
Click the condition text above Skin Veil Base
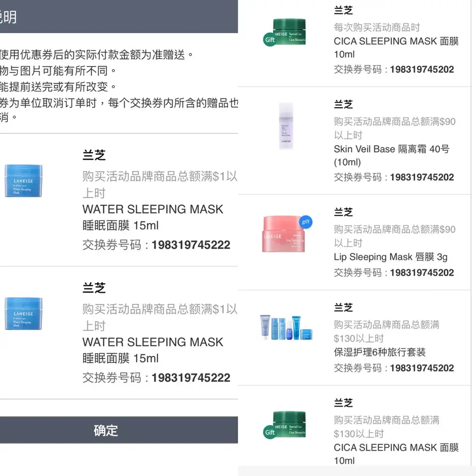395,128
